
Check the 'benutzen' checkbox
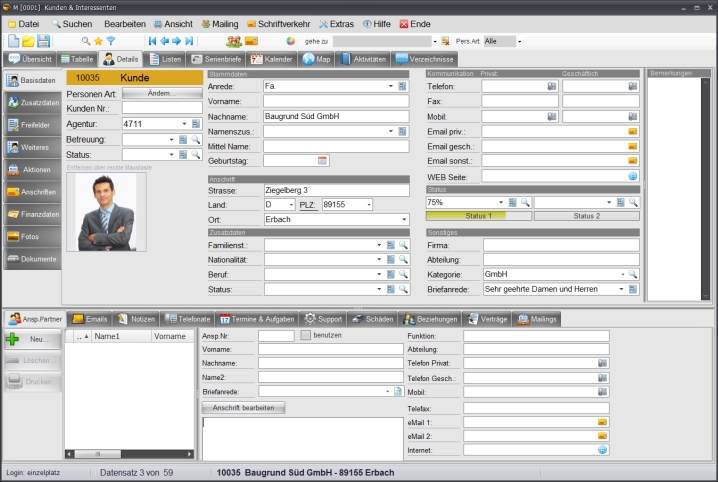pyautogui.click(x=306, y=335)
